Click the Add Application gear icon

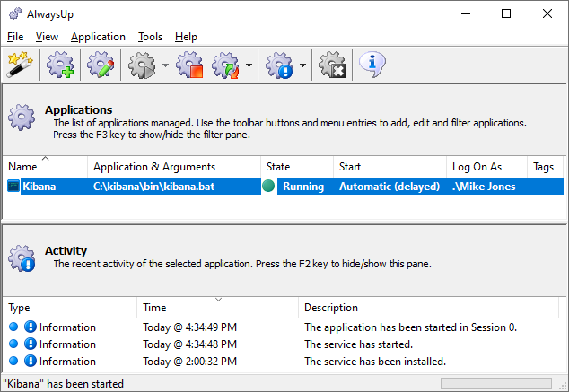tap(60, 65)
